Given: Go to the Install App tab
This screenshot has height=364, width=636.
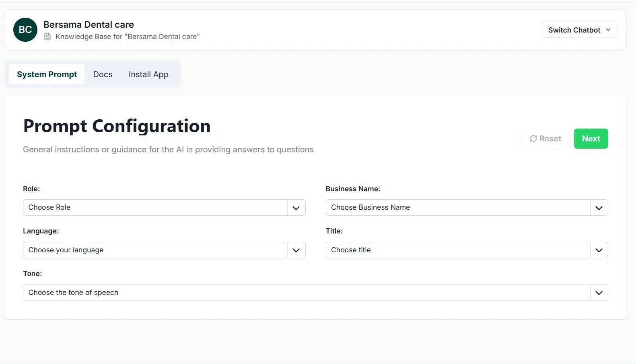Looking at the screenshot, I should click(x=148, y=74).
